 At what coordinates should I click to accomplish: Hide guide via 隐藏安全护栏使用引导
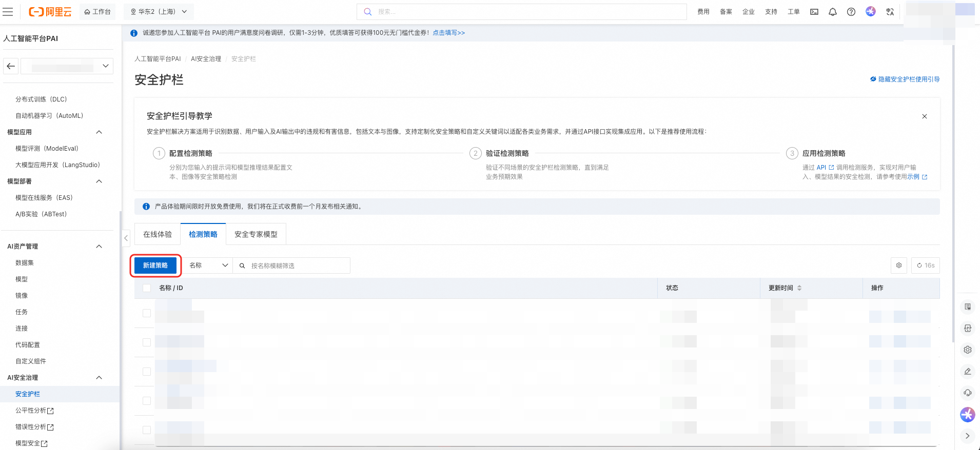(905, 79)
